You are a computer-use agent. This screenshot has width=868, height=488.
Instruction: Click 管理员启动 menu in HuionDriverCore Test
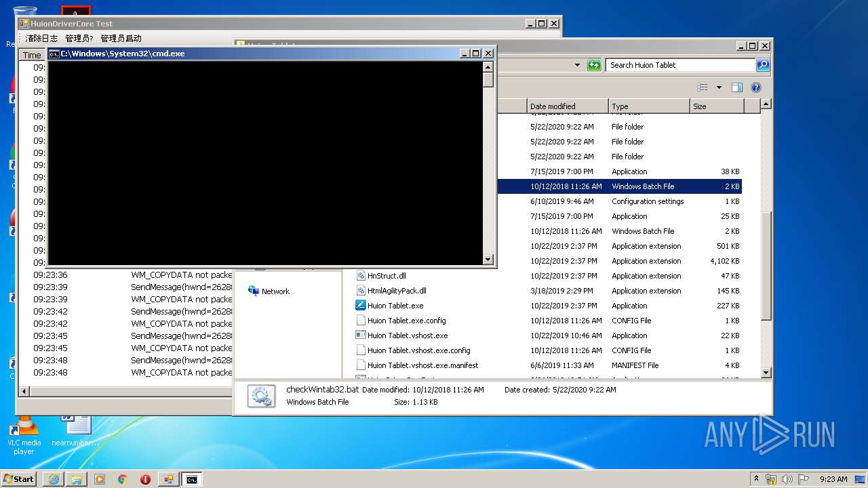click(x=121, y=39)
